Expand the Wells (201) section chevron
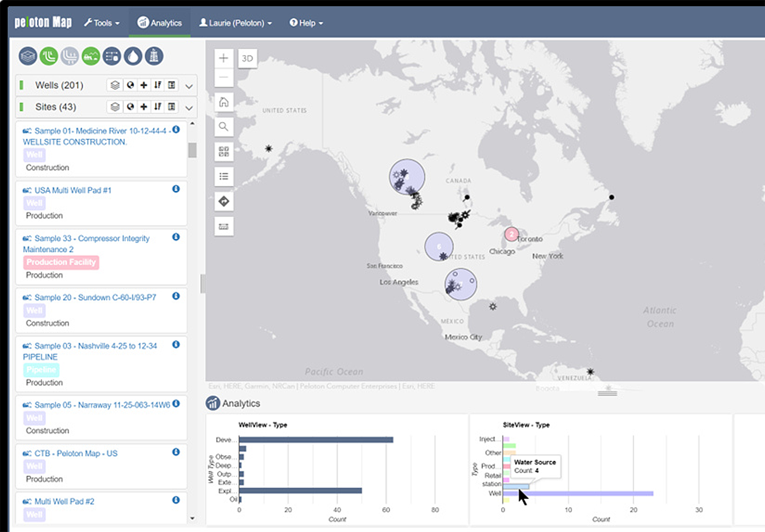Screen dimensions: 765x532 pyautogui.click(x=189, y=87)
